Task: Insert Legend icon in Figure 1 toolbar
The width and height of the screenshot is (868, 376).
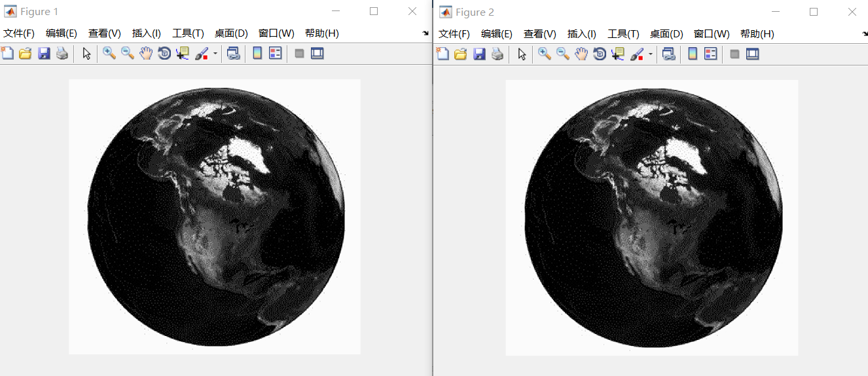Action: (276, 54)
